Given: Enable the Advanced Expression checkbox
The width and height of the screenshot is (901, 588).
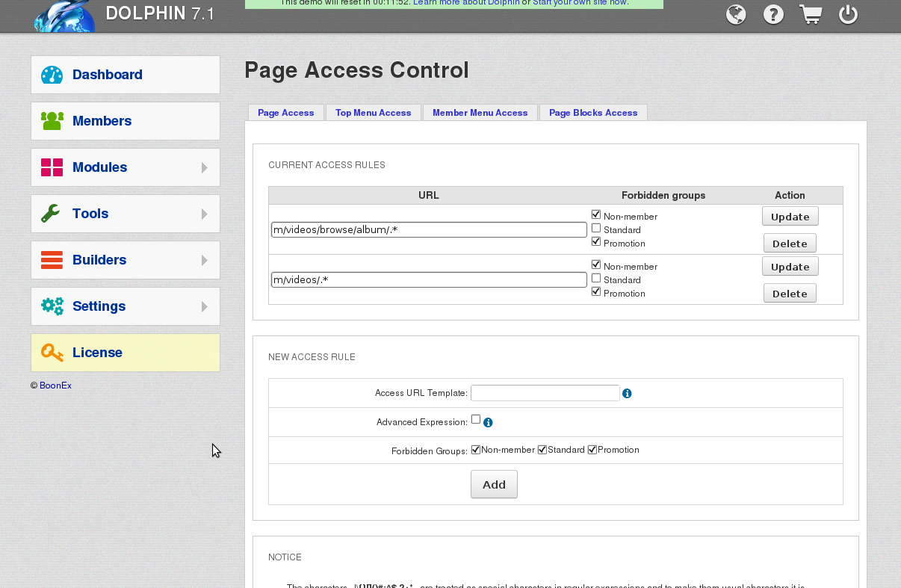Looking at the screenshot, I should point(476,420).
